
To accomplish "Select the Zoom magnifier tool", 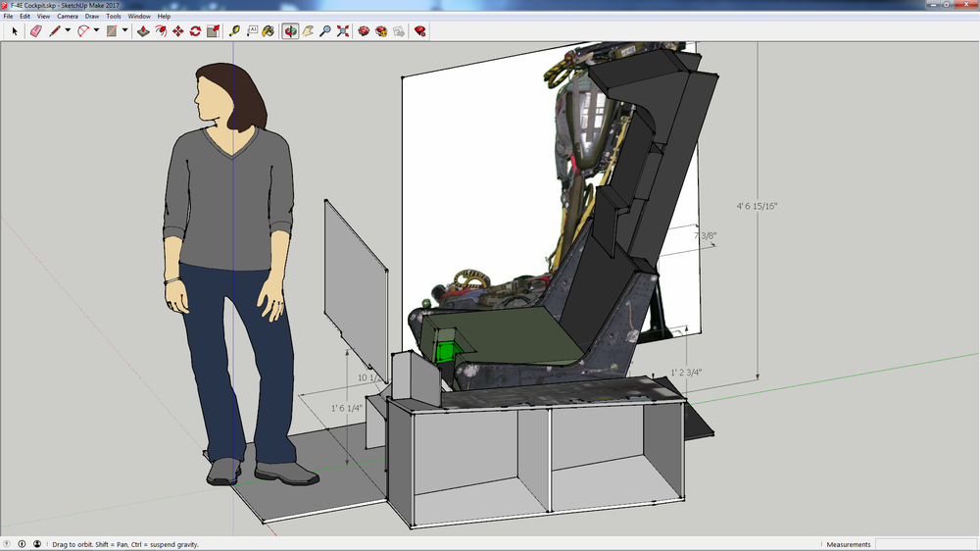I will coord(325,31).
